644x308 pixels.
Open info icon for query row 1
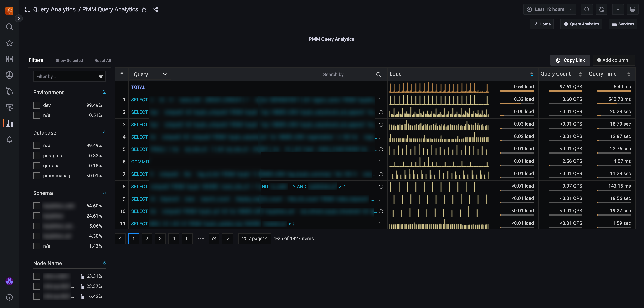[x=381, y=100]
